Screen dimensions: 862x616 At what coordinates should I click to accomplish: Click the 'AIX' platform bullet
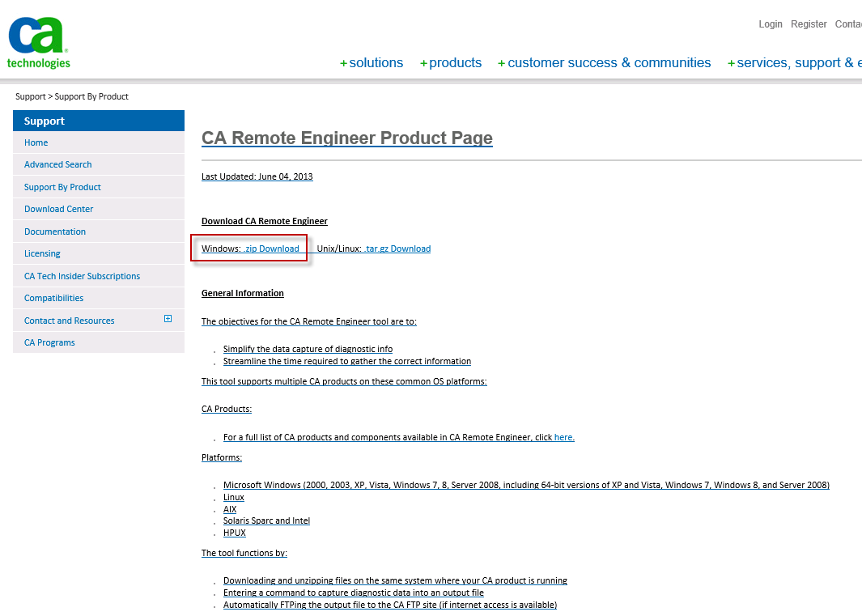[230, 509]
